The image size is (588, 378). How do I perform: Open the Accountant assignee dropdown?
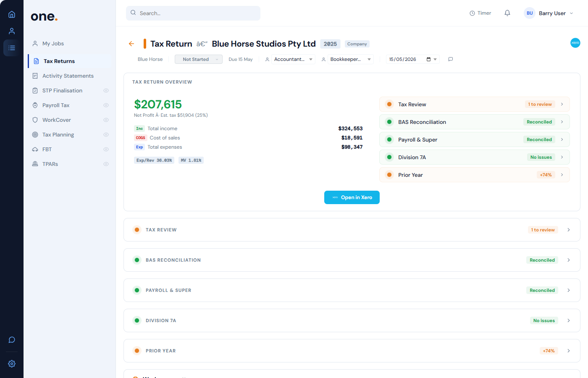(293, 59)
